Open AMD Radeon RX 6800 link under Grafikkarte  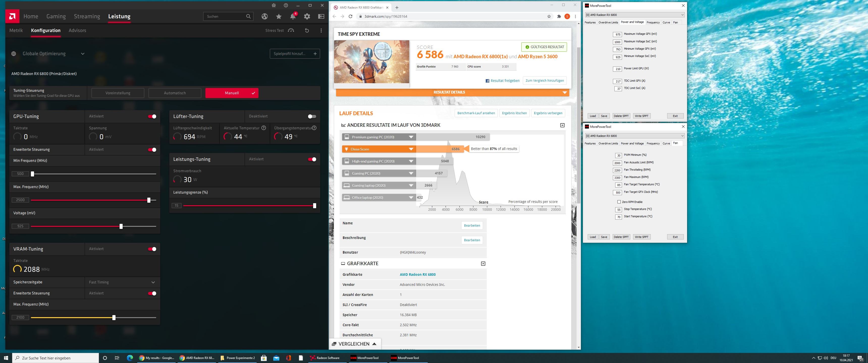(x=418, y=275)
